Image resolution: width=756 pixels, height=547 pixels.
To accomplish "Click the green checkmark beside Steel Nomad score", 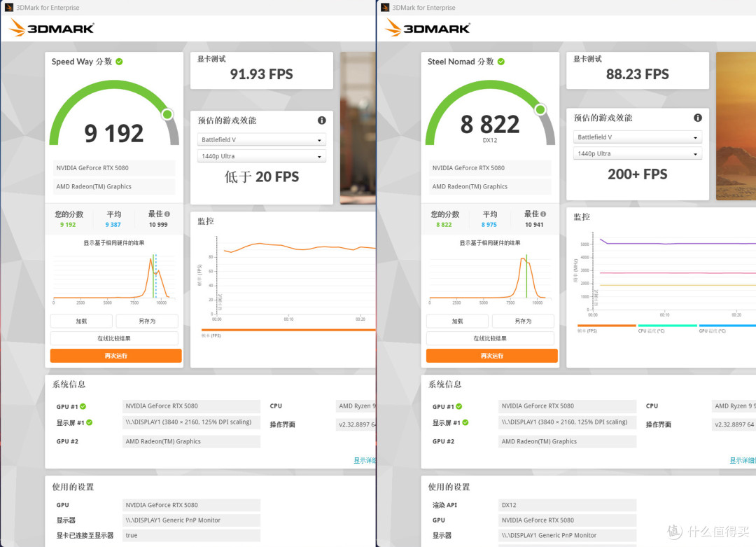I will [x=501, y=62].
